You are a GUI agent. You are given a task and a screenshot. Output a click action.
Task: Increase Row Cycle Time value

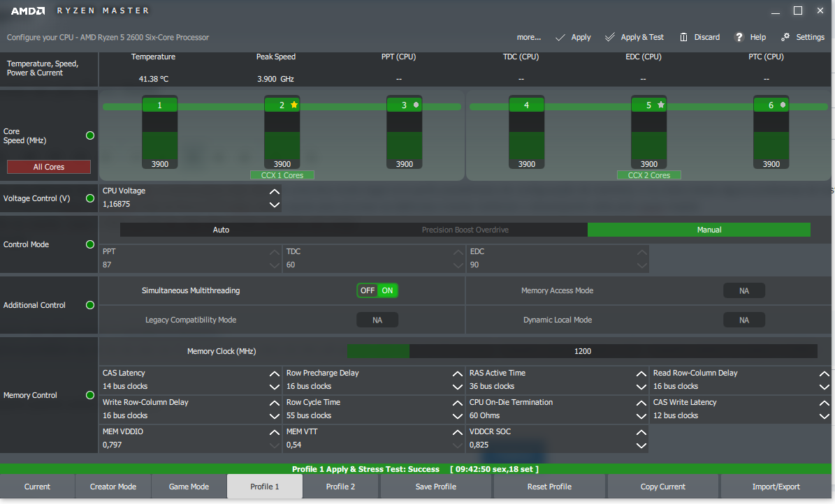click(458, 403)
